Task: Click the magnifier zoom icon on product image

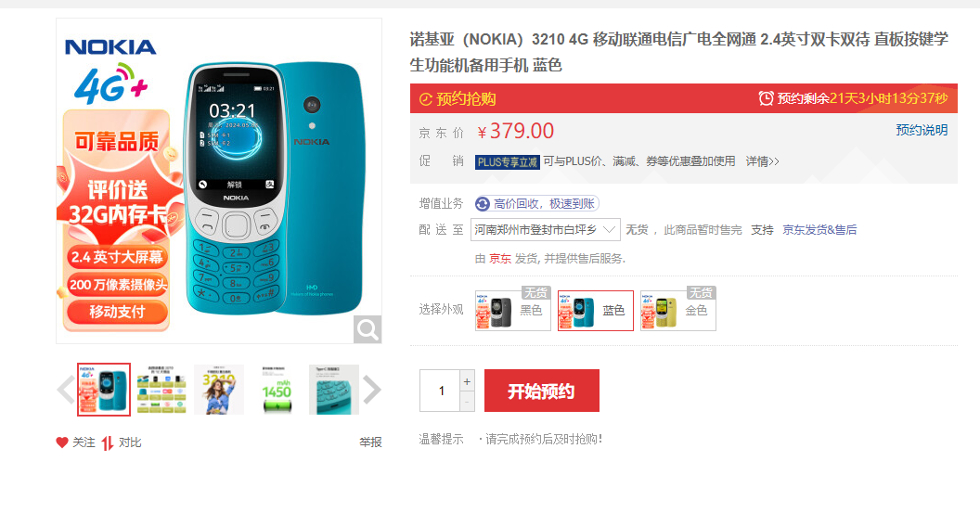Action: click(367, 329)
